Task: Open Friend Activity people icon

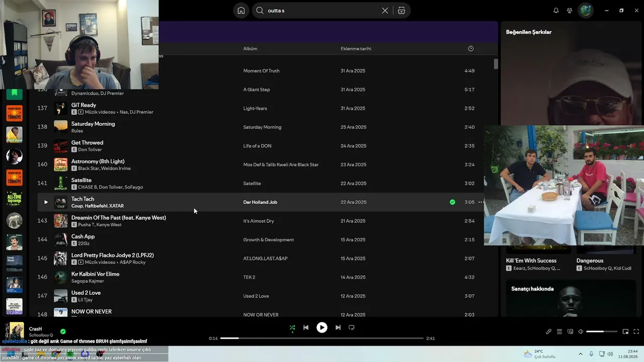Action: click(x=570, y=11)
